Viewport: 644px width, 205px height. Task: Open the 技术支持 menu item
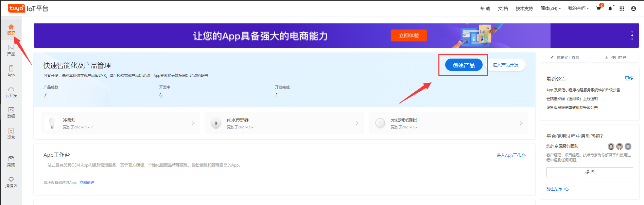524,9
